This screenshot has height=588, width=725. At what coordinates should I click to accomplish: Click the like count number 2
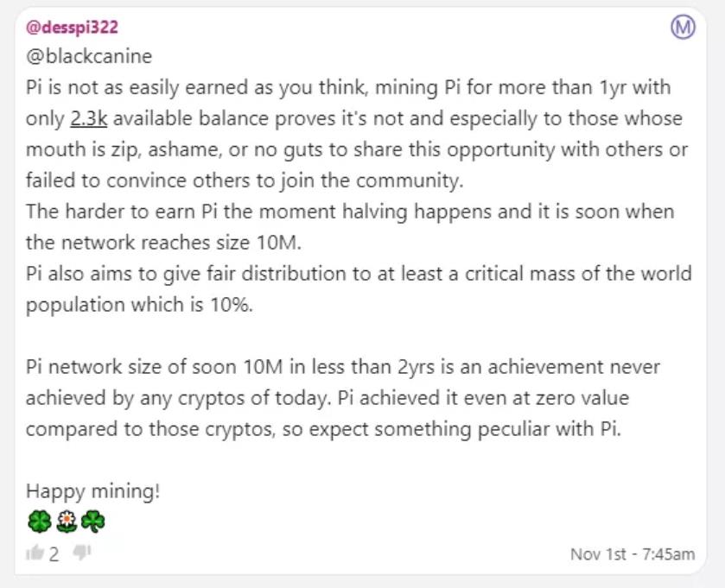pos(54,554)
